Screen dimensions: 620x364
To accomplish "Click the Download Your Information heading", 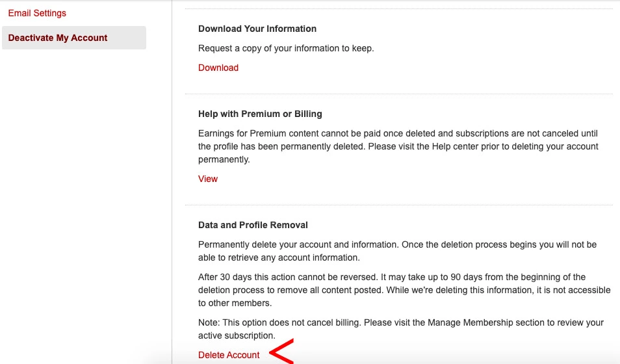I will (x=257, y=29).
